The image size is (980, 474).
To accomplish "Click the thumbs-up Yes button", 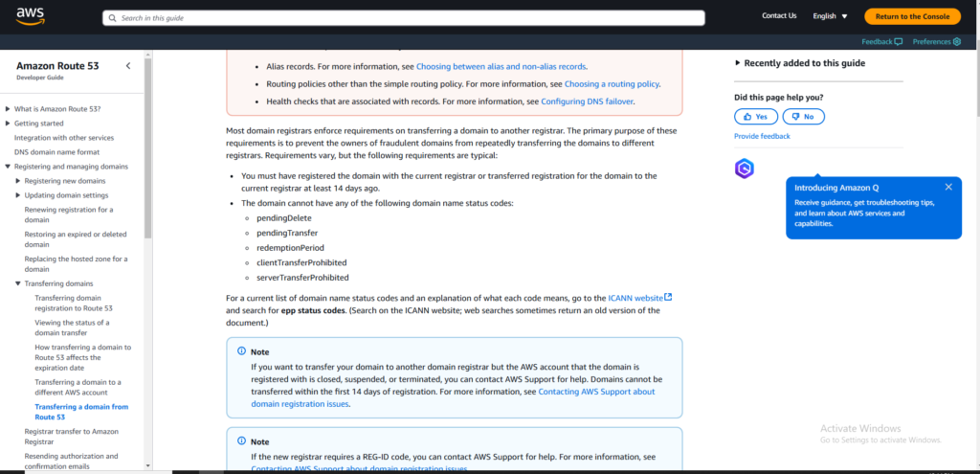I will coord(756,116).
